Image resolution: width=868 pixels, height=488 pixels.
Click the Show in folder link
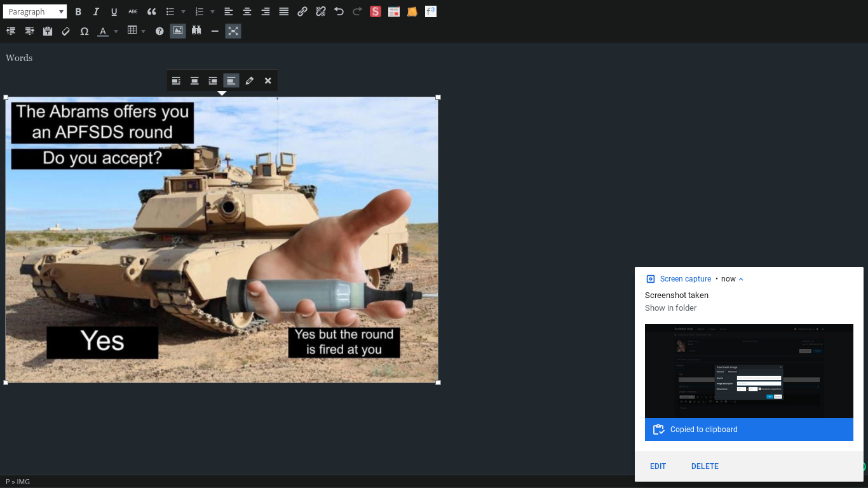click(670, 308)
